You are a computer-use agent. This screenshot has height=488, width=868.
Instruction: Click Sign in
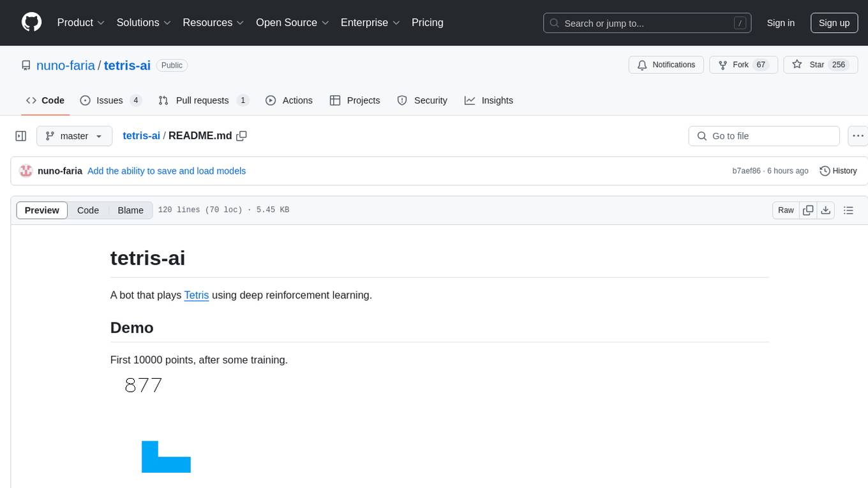point(781,23)
